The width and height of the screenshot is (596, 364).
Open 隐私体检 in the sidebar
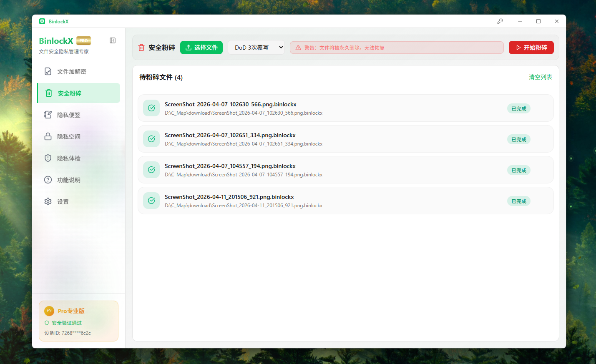pos(79,158)
